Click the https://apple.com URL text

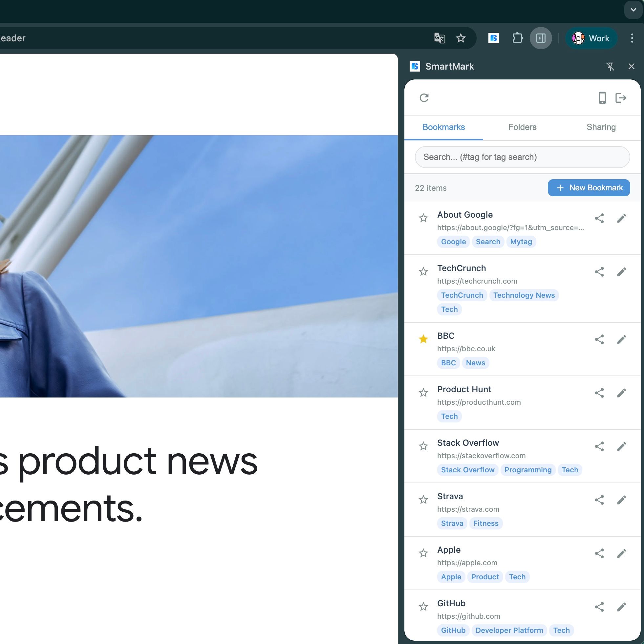point(467,563)
